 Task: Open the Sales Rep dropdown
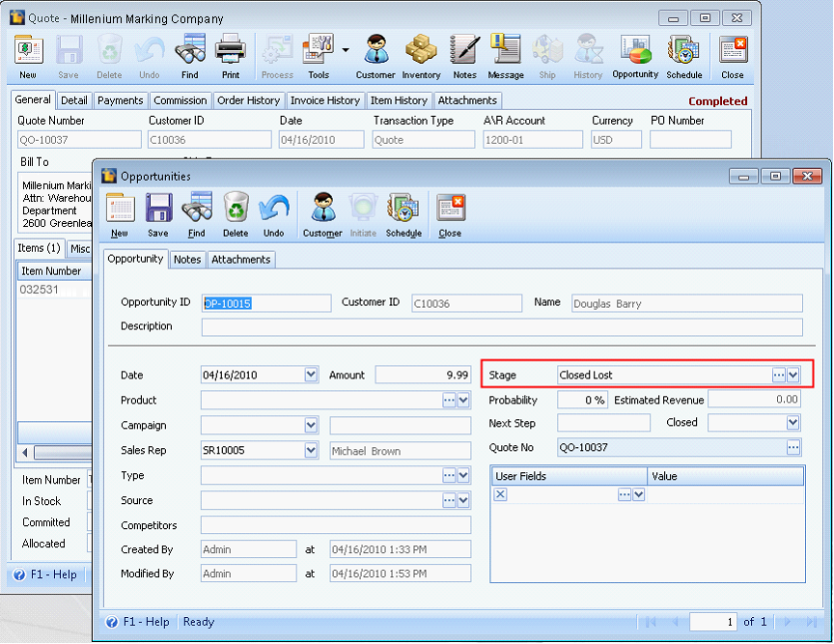point(311,450)
